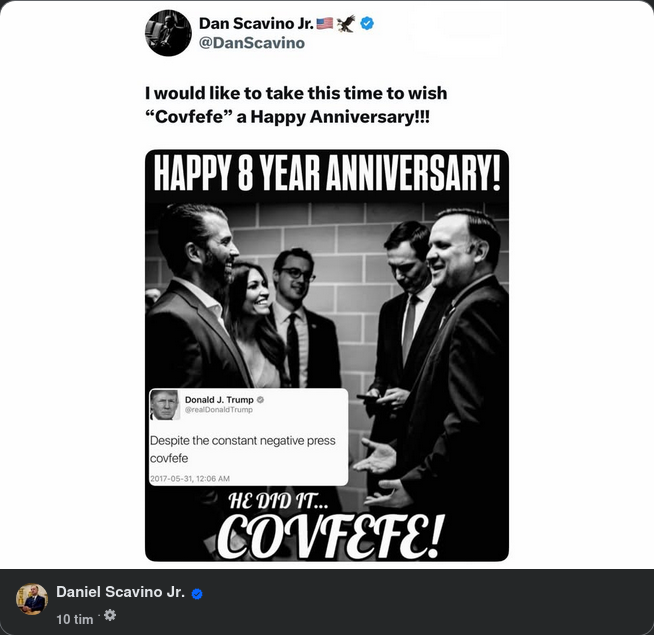654x635 pixels.
Task: Click the 'HAPPY 8 YEAR ANNIVERSARY!' banner text
Action: [327, 174]
